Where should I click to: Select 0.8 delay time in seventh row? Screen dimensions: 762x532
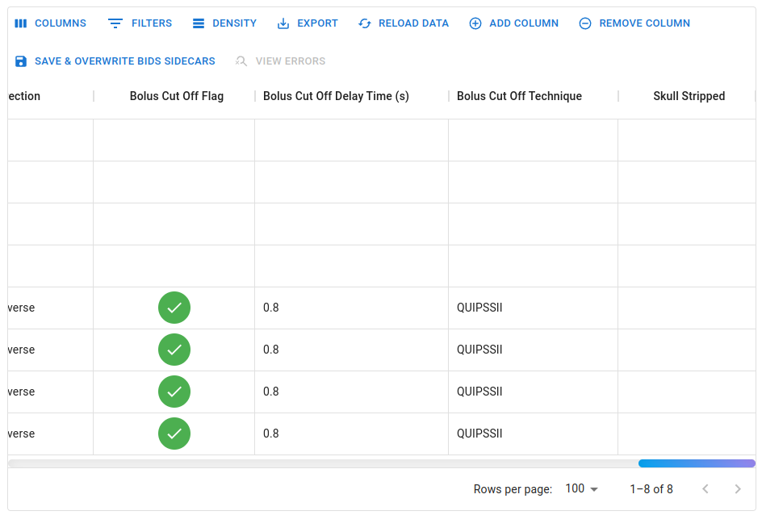(x=270, y=392)
